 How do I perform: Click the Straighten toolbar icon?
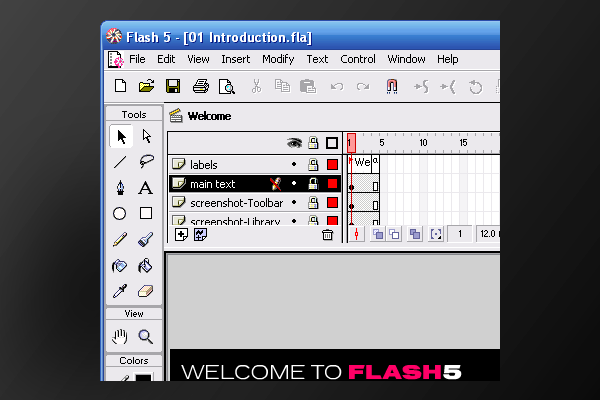tap(448, 87)
